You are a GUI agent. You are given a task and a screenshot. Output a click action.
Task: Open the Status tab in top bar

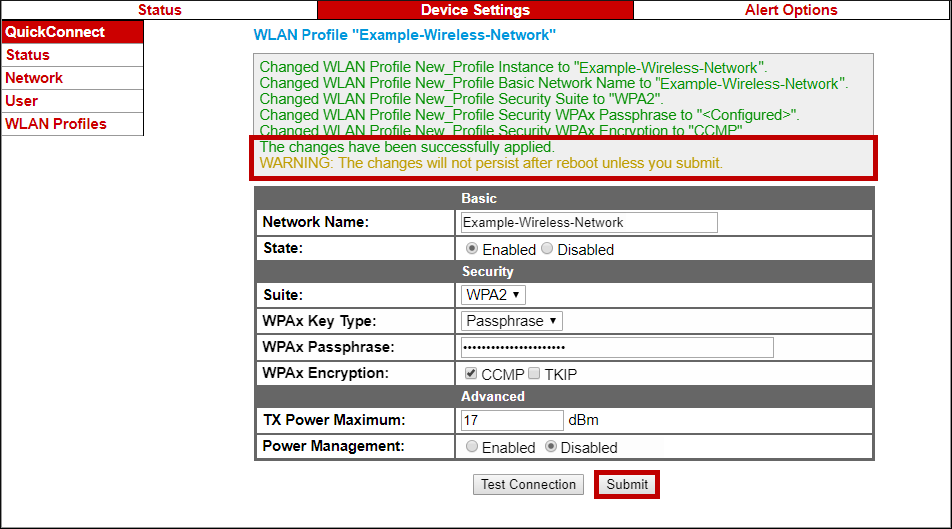159,10
